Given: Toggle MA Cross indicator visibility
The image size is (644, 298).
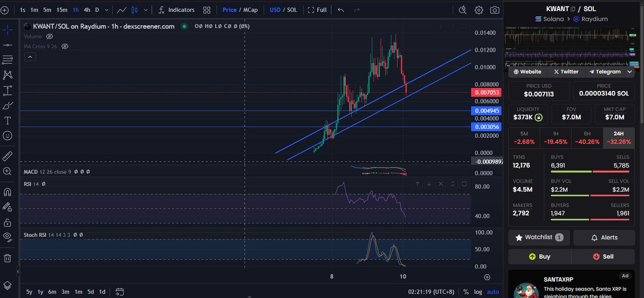Looking at the screenshot, I should pyautogui.click(x=65, y=46).
